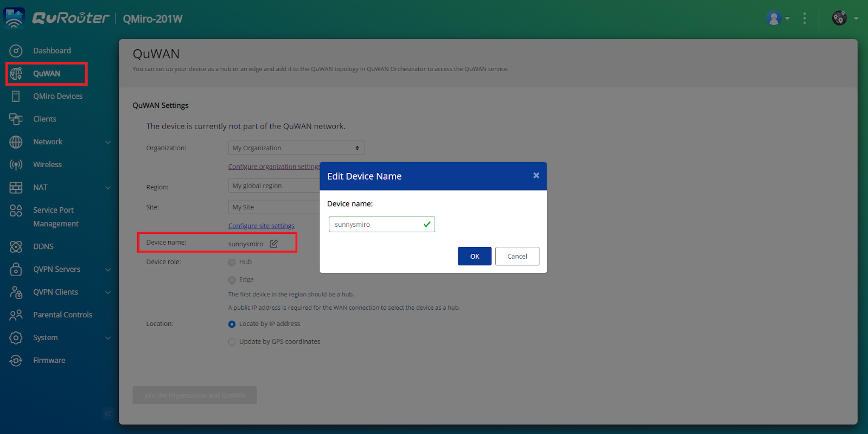
Task: Select Update by GPS coordinates option
Action: 232,342
